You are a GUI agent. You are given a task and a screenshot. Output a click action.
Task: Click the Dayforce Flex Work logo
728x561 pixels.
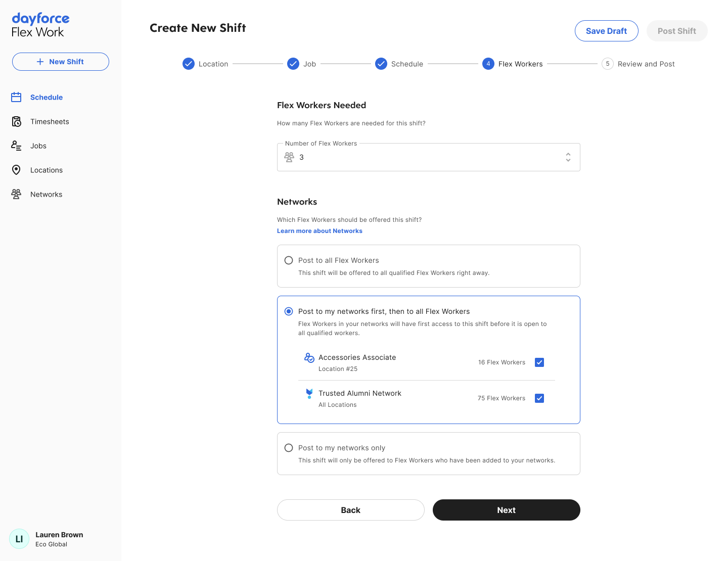pos(40,25)
